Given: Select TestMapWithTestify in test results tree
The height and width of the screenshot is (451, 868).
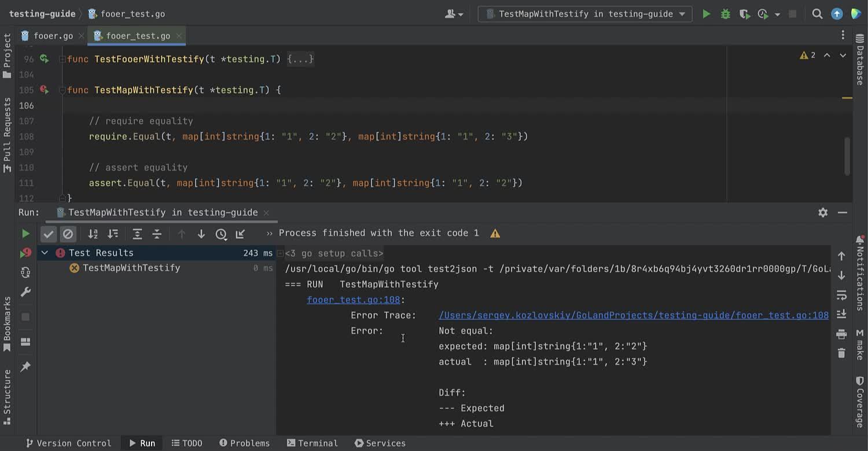Looking at the screenshot, I should [131, 268].
